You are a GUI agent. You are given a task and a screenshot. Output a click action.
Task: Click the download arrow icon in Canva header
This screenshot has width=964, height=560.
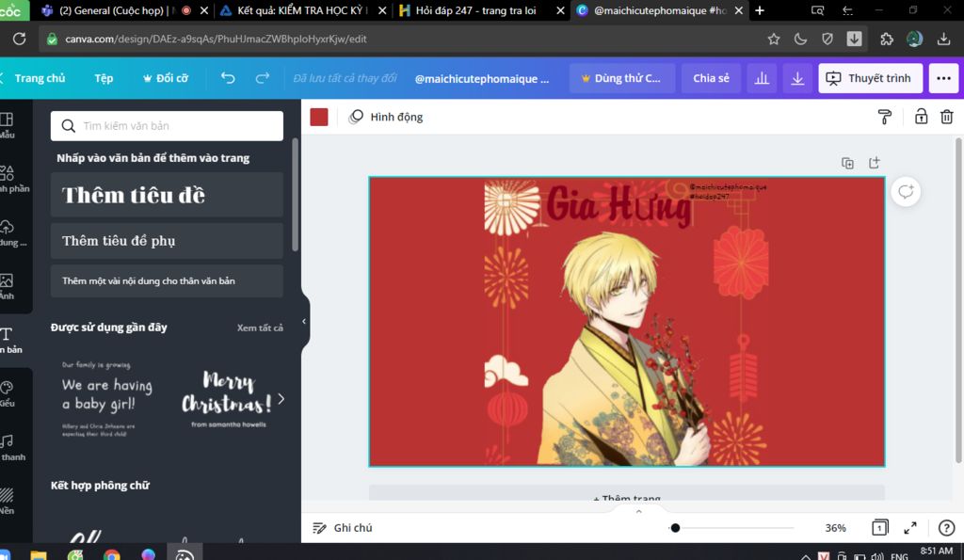pyautogui.click(x=797, y=78)
